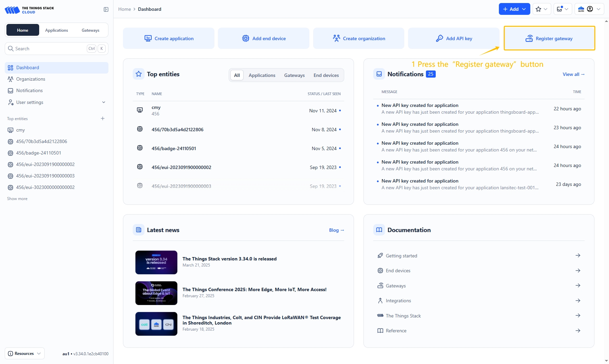Click the Register gateway button
609x364 pixels.
pyautogui.click(x=549, y=38)
